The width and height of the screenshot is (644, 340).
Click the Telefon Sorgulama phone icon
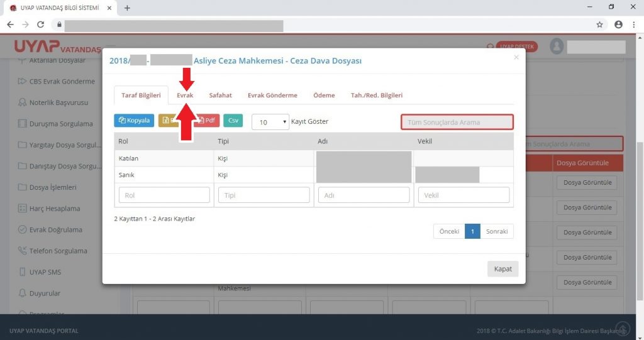coord(23,251)
